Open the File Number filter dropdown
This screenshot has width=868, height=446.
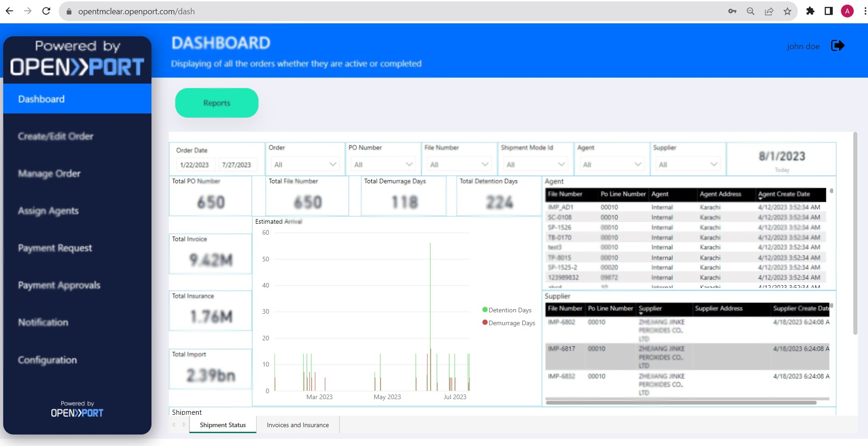pos(459,164)
